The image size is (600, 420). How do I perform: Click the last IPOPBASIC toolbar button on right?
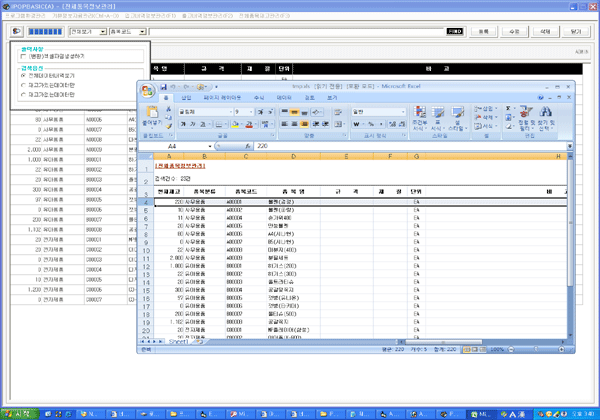coord(576,31)
